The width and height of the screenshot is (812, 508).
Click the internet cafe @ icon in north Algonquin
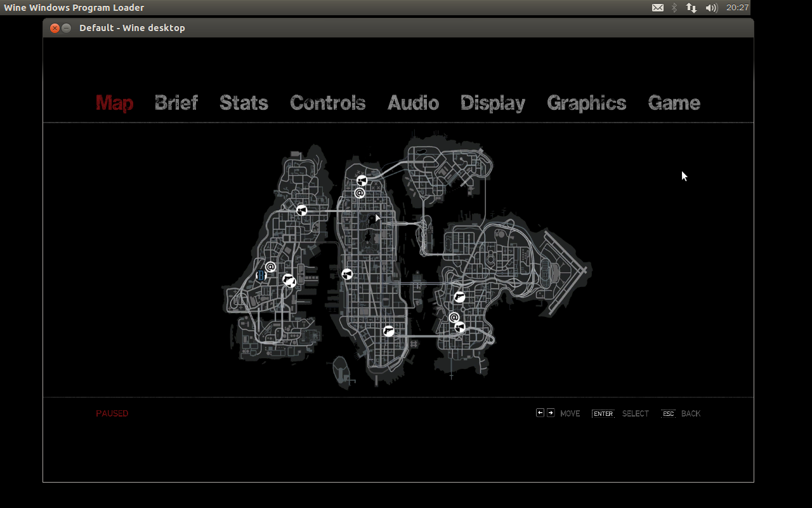(x=360, y=193)
